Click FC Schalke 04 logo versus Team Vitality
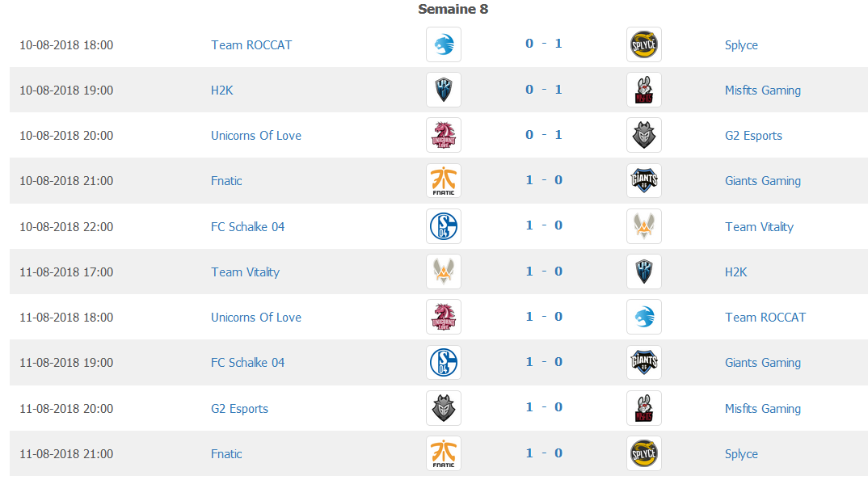The width and height of the screenshot is (868, 480). 444,226
